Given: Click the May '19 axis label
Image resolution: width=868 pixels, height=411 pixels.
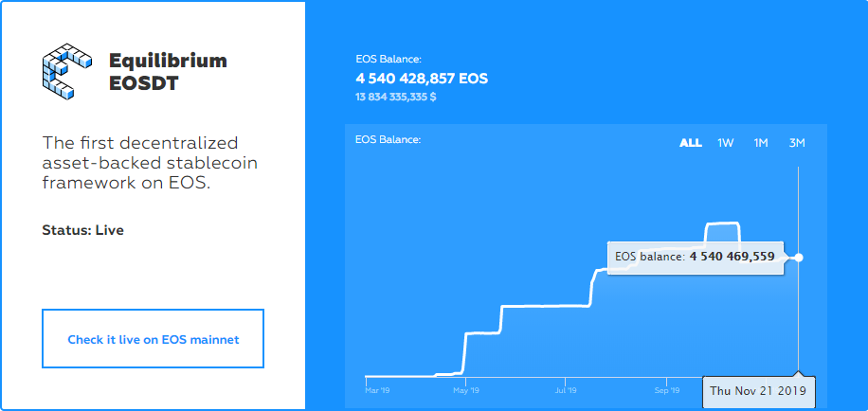Looking at the screenshot, I should click(x=465, y=389).
